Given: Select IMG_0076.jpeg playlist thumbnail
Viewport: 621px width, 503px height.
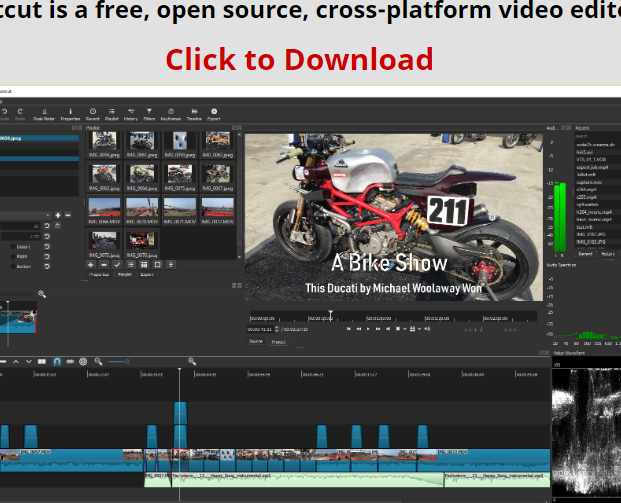Looking at the screenshot, I should pos(142,244).
